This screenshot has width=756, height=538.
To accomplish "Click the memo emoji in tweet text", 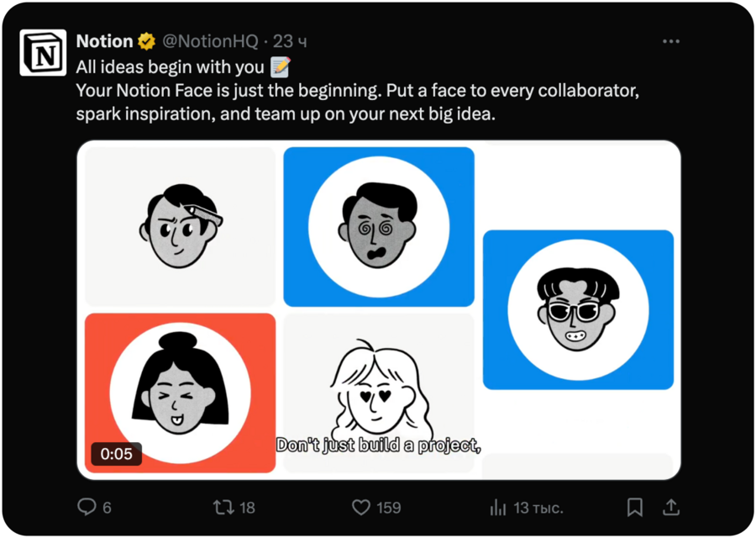I will click(280, 66).
